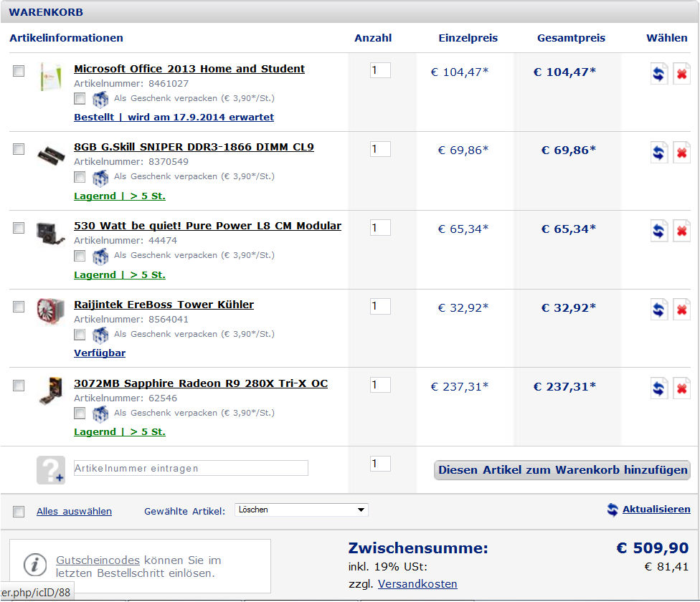Open the Gutscheincodes link

pyautogui.click(x=98, y=560)
